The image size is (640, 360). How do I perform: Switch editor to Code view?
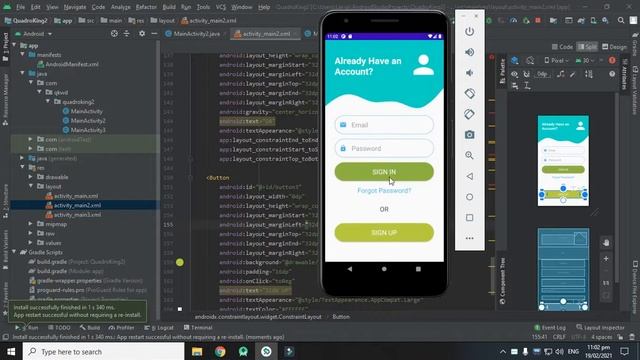click(x=562, y=47)
